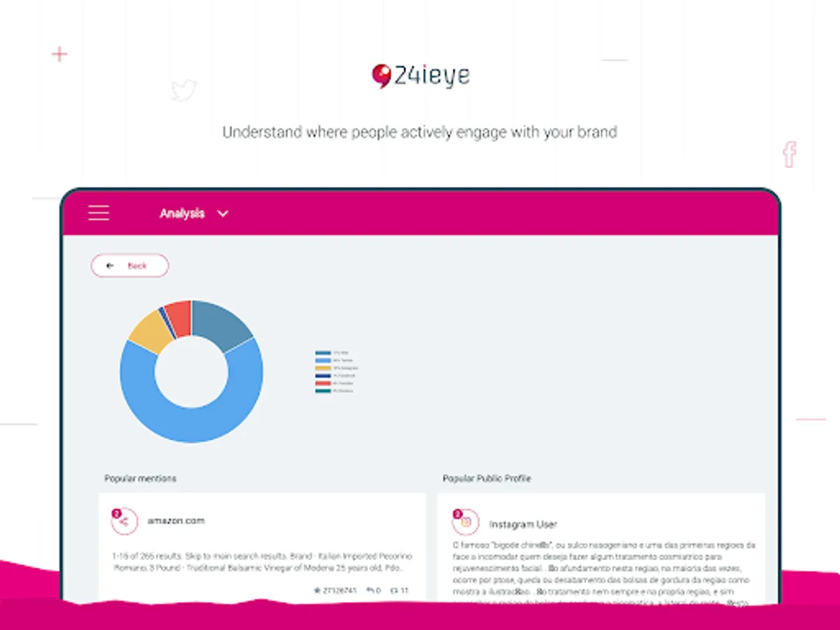Screen dimensions: 840x630
Task: Click the 'O famoso bigode chinês' profile text
Action: 603,574
